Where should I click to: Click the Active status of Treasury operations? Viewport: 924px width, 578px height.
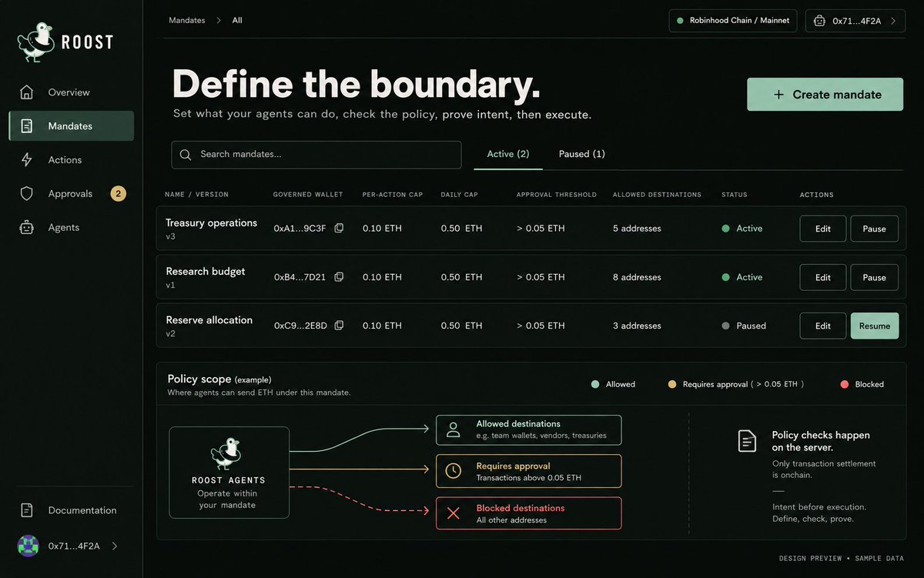(742, 229)
